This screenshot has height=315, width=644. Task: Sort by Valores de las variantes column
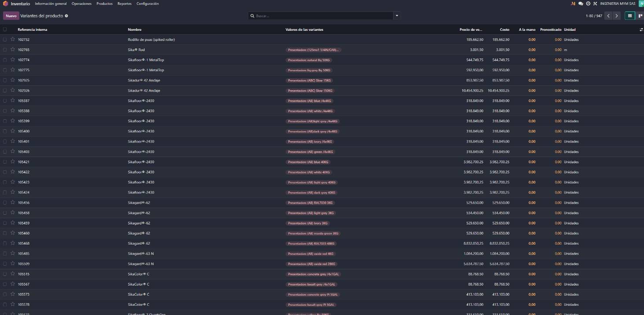304,29
